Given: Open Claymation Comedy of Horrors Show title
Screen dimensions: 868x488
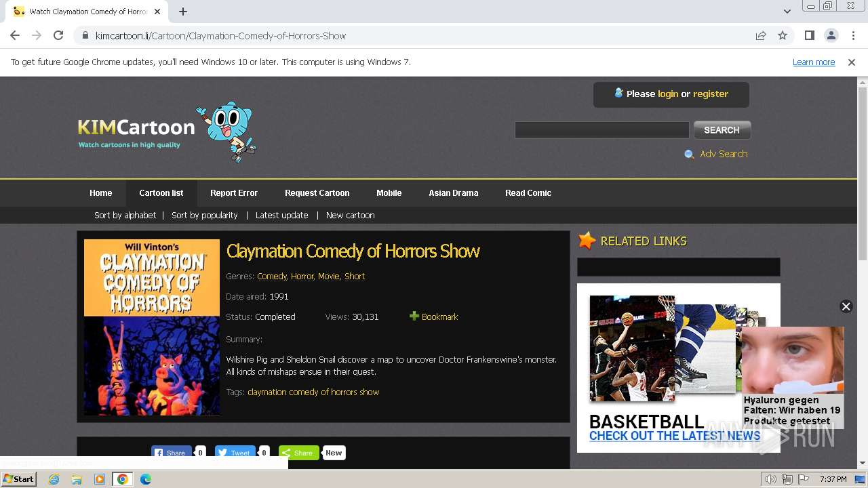Looking at the screenshot, I should point(353,251).
